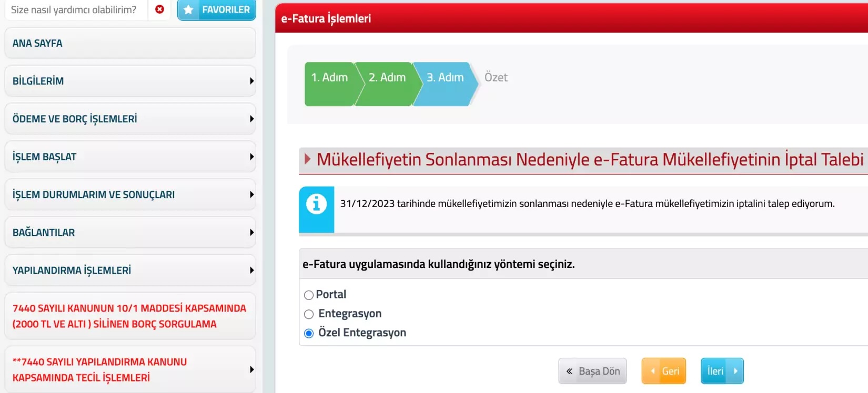The image size is (868, 393).
Task: Open İŞLEM BAŞLAT menu item
Action: click(x=130, y=157)
